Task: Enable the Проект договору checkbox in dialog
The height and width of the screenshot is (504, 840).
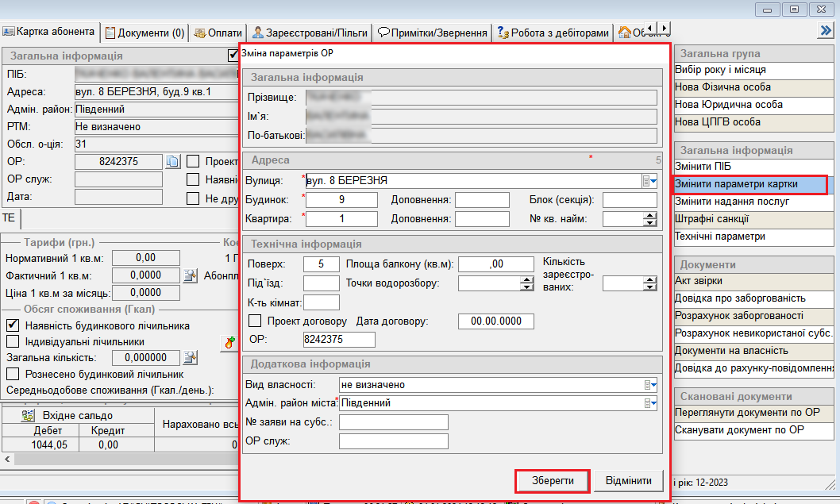Action: pos(255,321)
